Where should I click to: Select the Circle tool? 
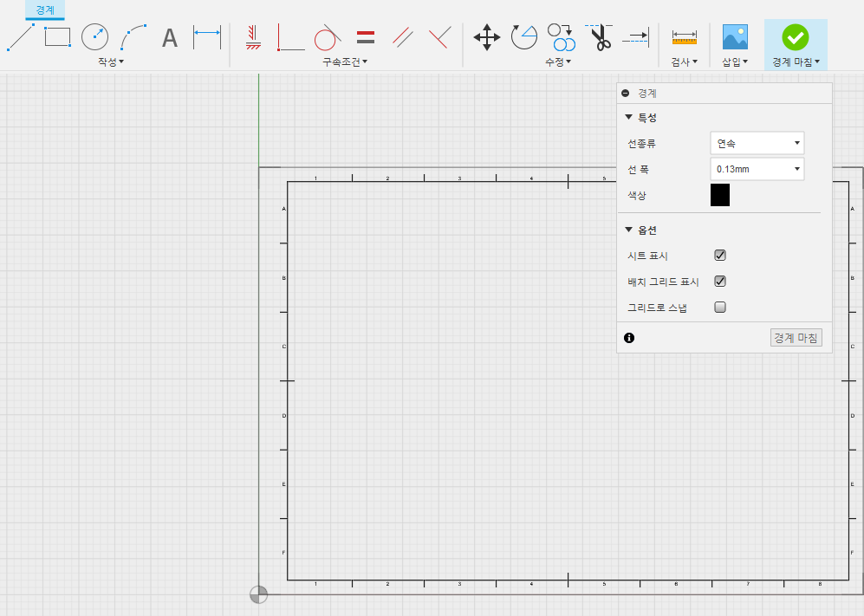(x=94, y=37)
